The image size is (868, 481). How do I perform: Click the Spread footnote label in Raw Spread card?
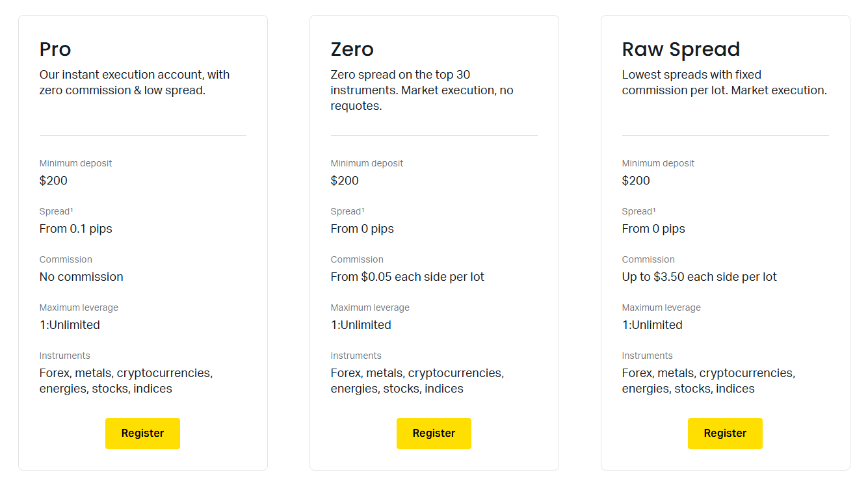(638, 211)
